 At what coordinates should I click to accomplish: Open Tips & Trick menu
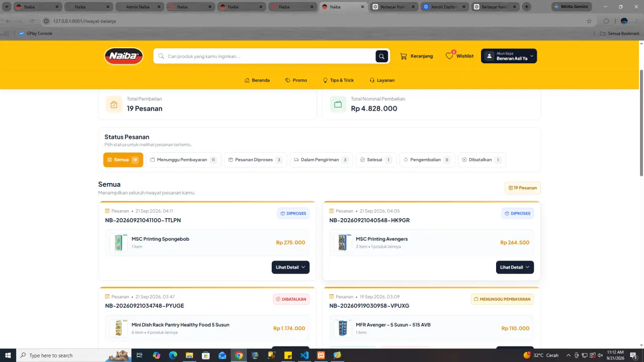coord(338,80)
